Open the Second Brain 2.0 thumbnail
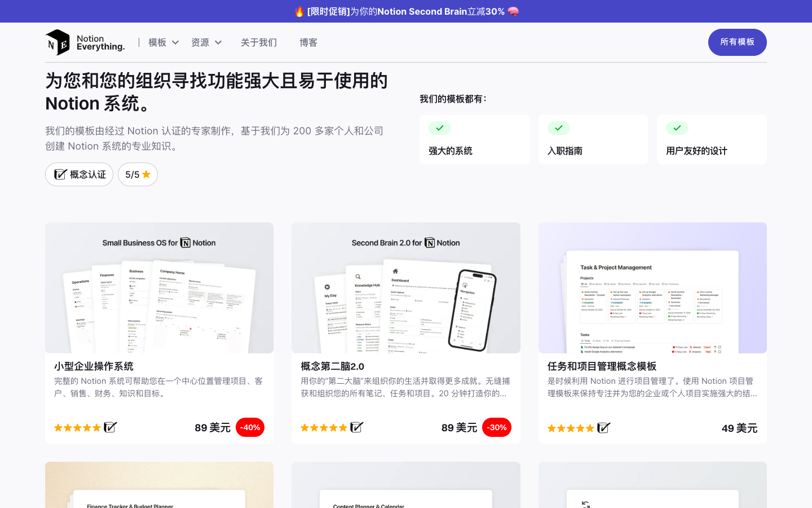The height and width of the screenshot is (508, 812). (x=405, y=288)
